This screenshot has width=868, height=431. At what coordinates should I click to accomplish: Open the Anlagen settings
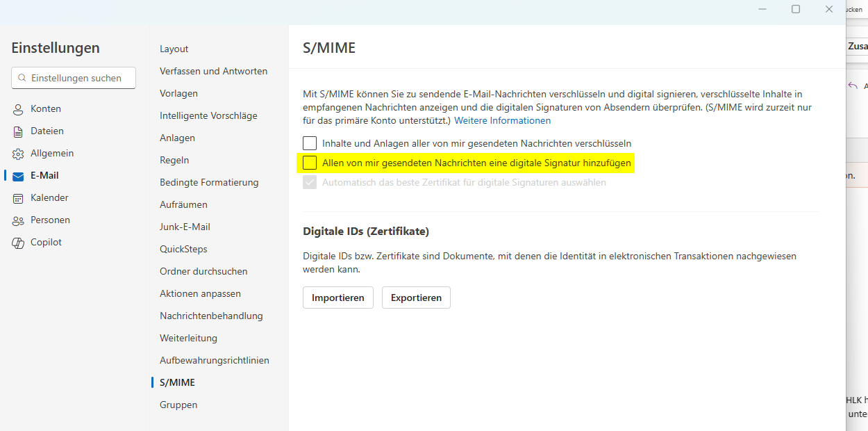pos(177,138)
